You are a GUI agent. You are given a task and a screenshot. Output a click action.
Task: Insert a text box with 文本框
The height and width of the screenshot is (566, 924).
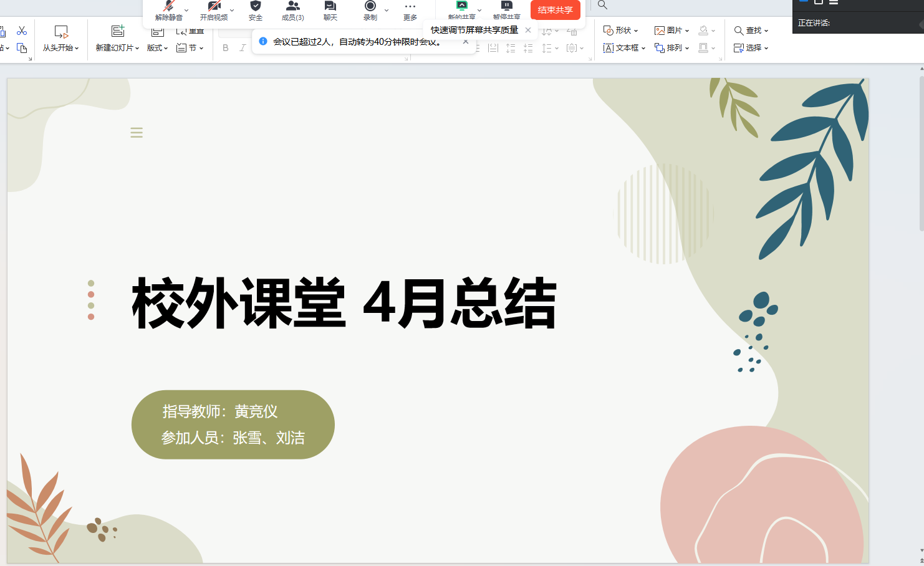[x=623, y=48]
